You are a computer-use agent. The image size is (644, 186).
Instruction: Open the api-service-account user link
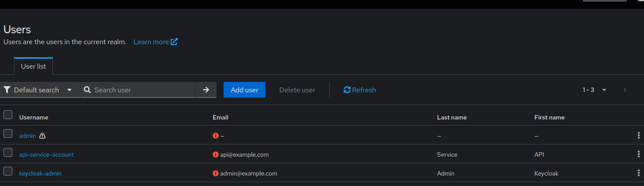[x=47, y=154]
